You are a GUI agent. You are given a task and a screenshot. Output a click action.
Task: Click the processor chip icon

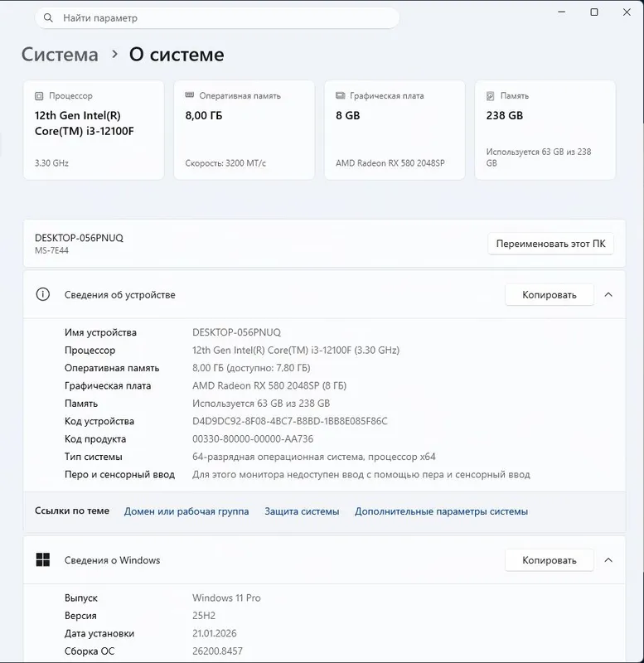click(x=39, y=96)
